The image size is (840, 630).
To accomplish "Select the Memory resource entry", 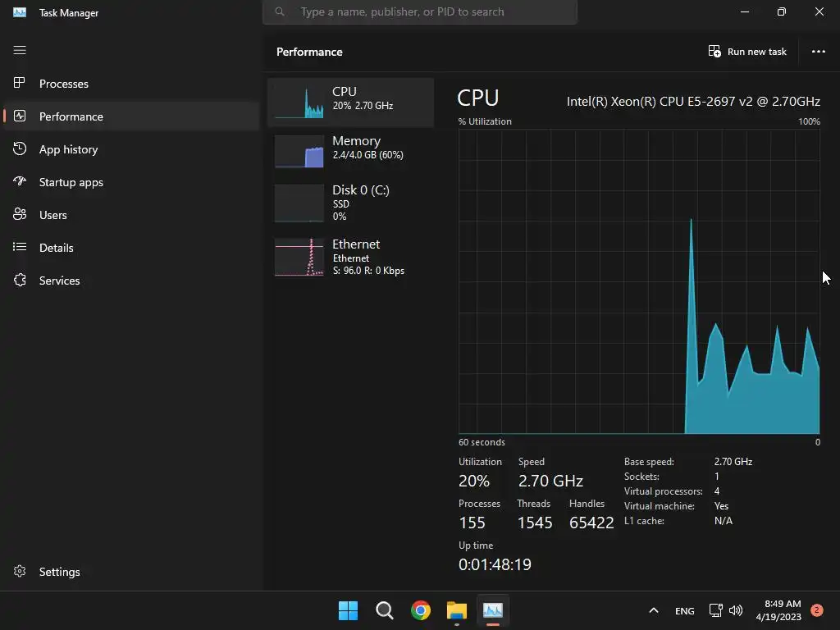I will [351, 150].
